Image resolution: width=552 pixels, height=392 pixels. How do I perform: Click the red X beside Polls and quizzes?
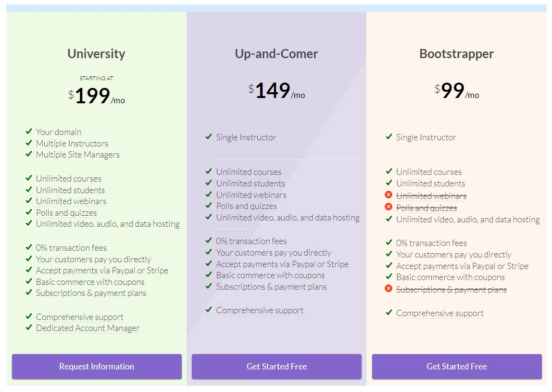click(x=389, y=207)
